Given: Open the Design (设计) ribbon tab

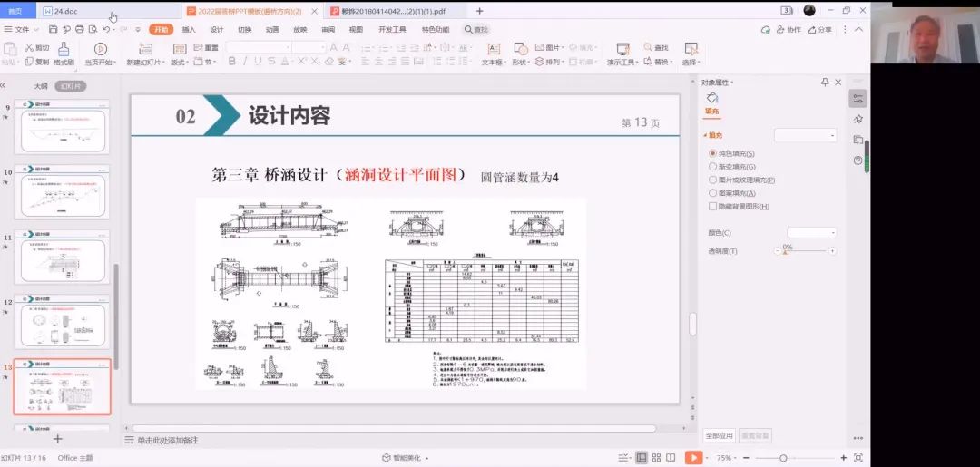Looking at the screenshot, I should [x=216, y=29].
